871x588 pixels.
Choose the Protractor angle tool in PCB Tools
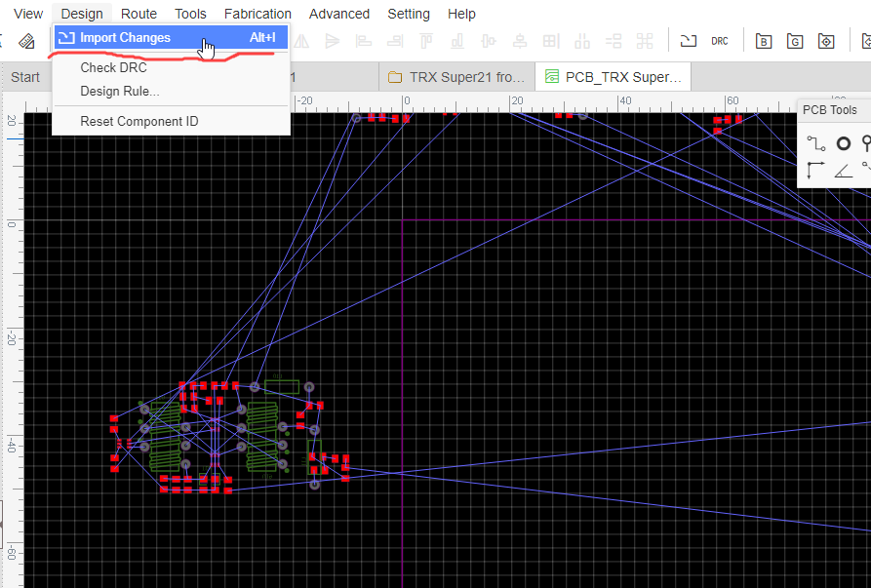coord(843,170)
